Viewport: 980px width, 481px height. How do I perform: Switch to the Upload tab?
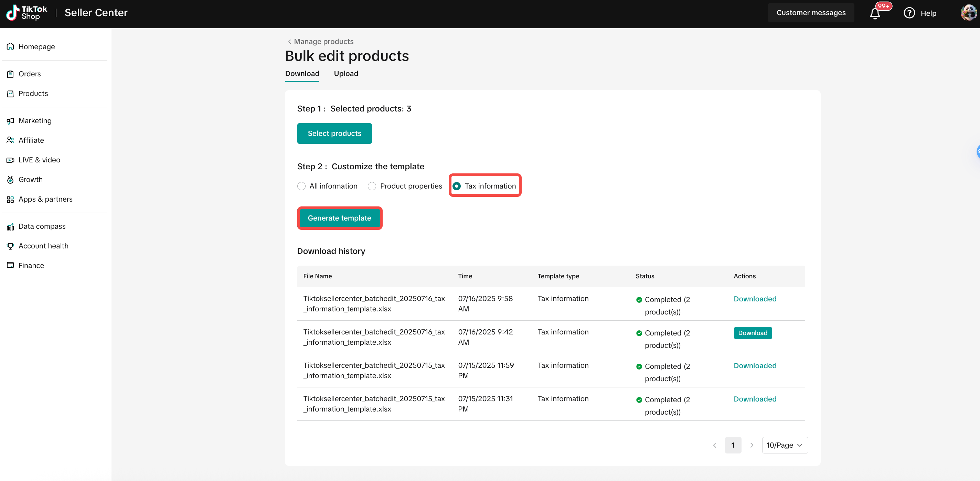coord(346,73)
